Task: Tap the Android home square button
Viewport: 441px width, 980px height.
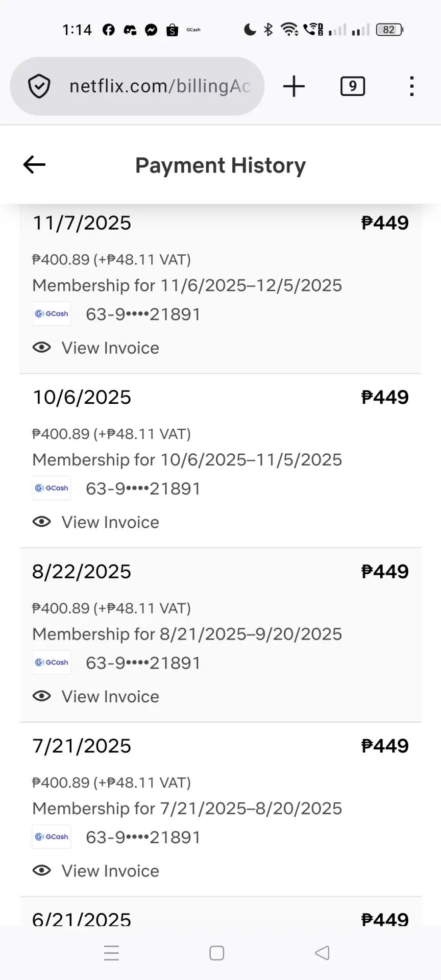Action: 217,953
